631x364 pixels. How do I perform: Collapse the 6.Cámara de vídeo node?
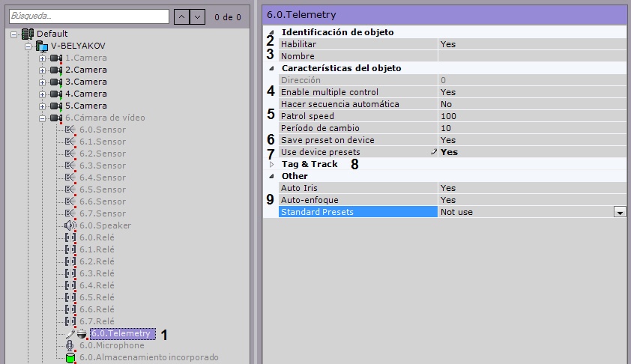pos(43,118)
